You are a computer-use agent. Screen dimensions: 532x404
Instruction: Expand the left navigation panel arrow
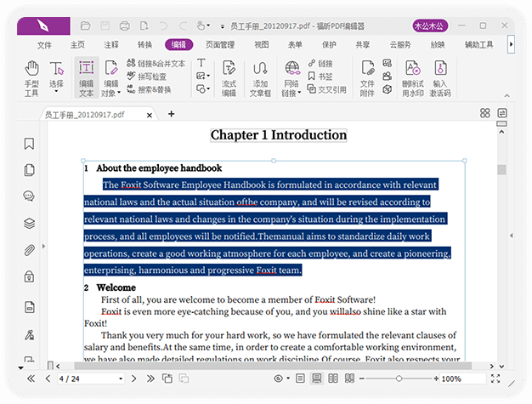click(43, 246)
